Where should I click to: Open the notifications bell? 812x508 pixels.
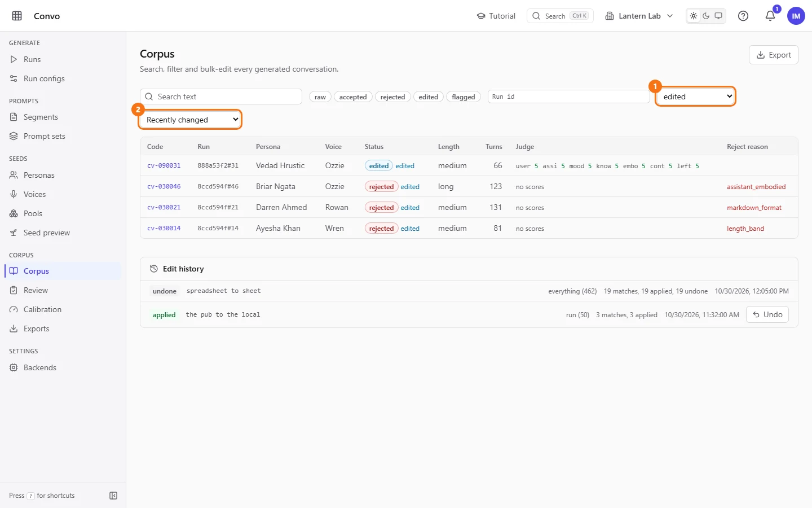point(770,16)
